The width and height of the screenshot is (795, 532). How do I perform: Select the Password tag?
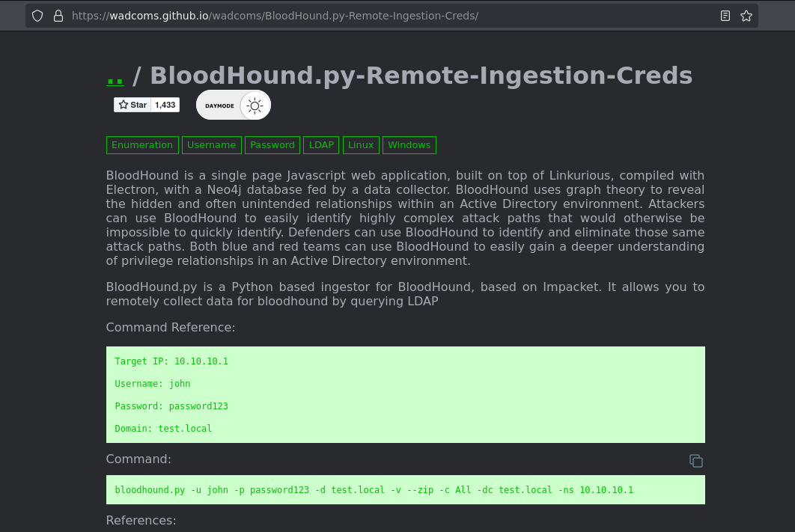[x=272, y=145]
